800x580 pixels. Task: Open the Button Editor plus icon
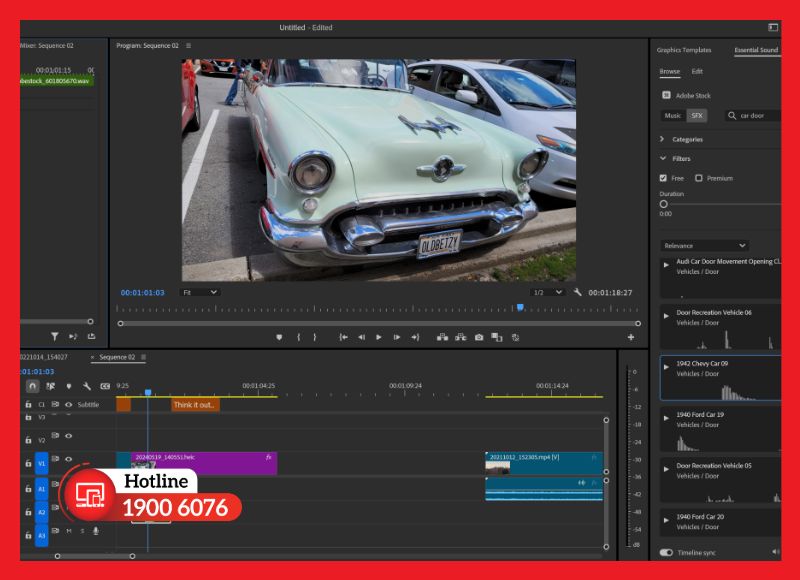(631, 337)
